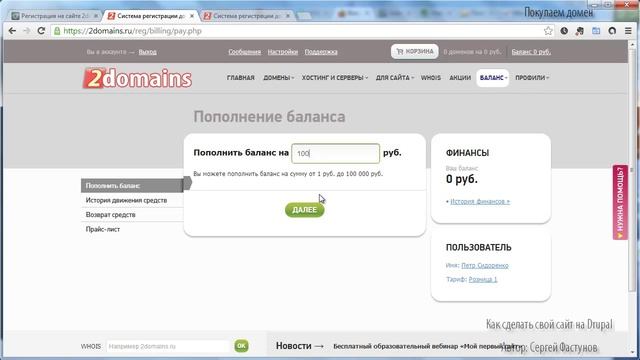Click the Баланс: 0 руб. link
This screenshot has height=360, width=640.
pos(531,52)
